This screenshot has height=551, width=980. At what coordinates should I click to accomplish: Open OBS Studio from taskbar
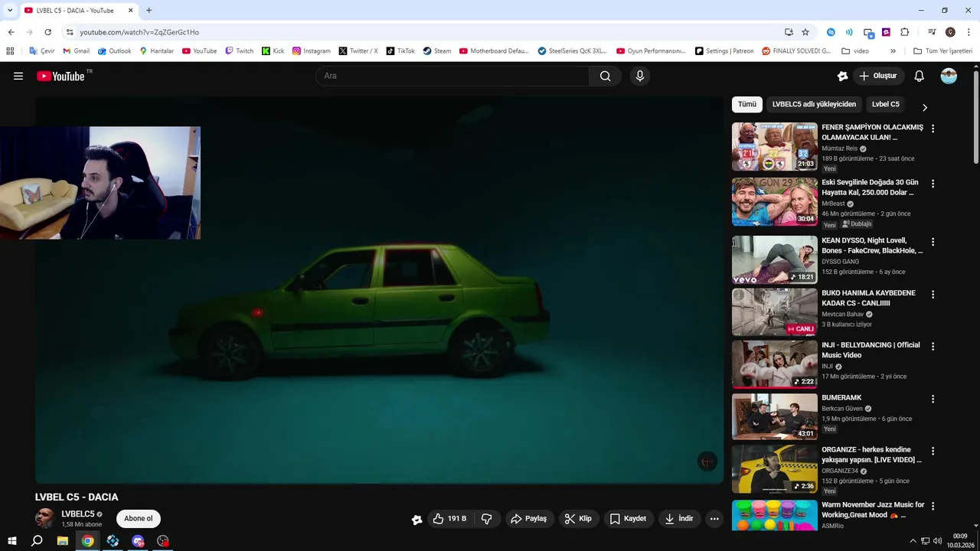(163, 541)
